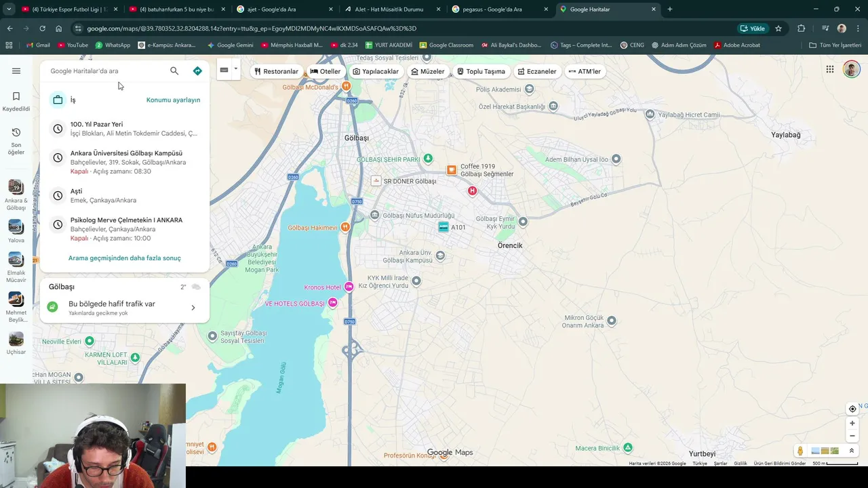
Task: Select Ankara Üniversitesi Gölbaşı Kampüsü suggestion
Action: click(x=125, y=162)
